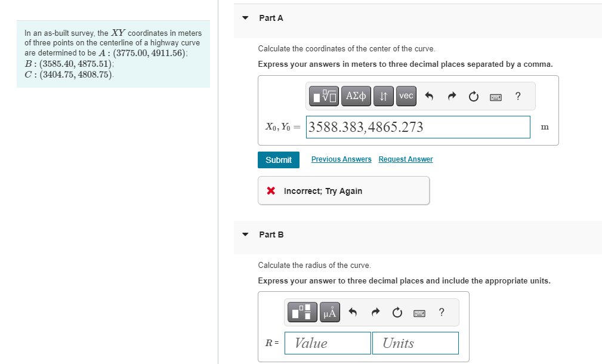Apply vector notation with the vec icon

pos(406,95)
